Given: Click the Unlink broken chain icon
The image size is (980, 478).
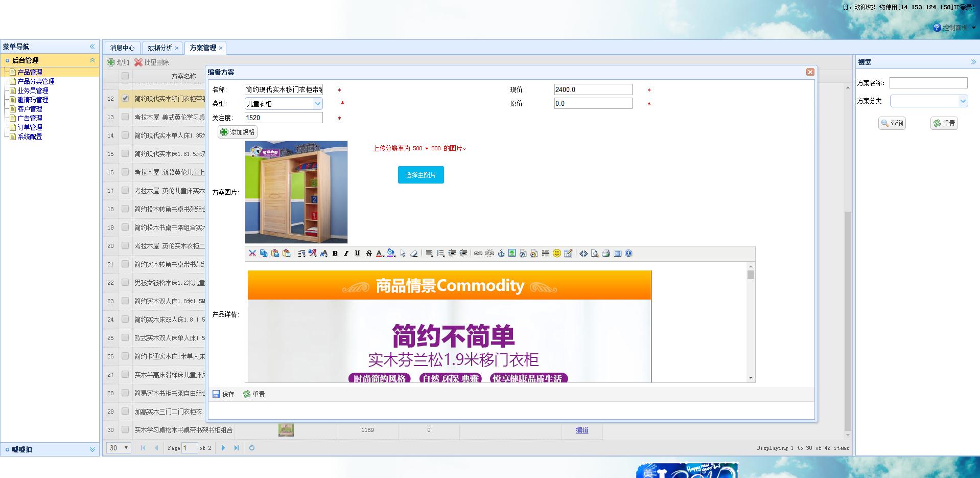Looking at the screenshot, I should coord(489,253).
